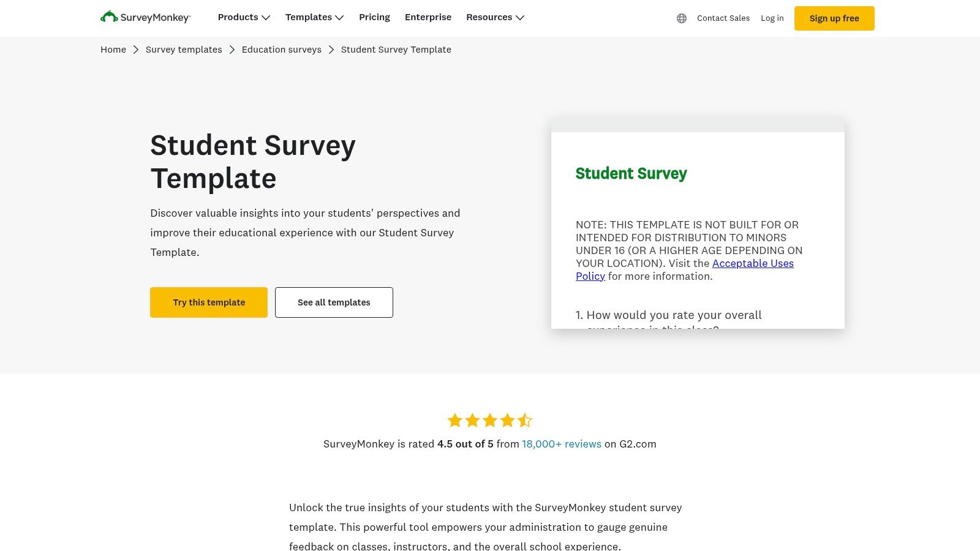Navigate to the Home breadcrumb
Screen dimensions: 980x551
113,50
